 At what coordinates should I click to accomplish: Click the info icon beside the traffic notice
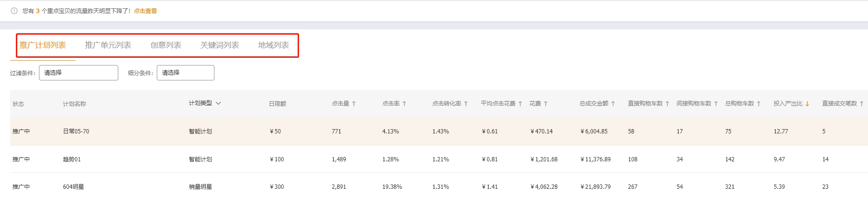14,11
